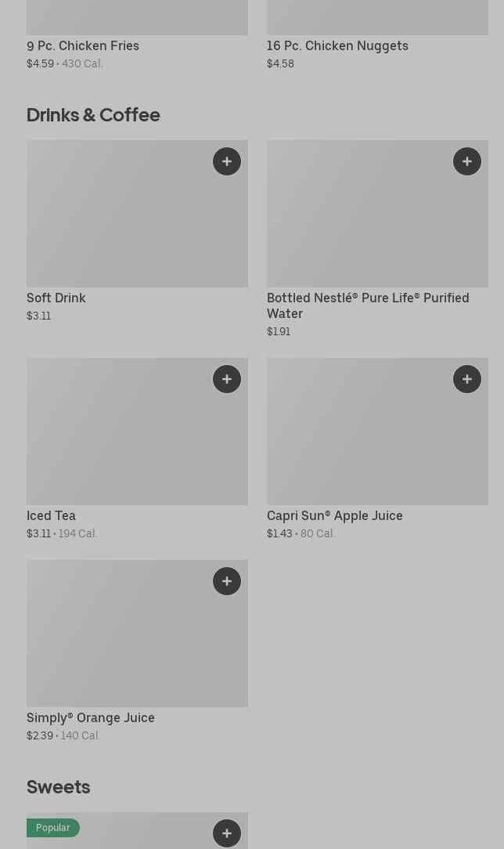The image size is (504, 849).
Task: Click the Soft Drink item name
Action: (56, 298)
